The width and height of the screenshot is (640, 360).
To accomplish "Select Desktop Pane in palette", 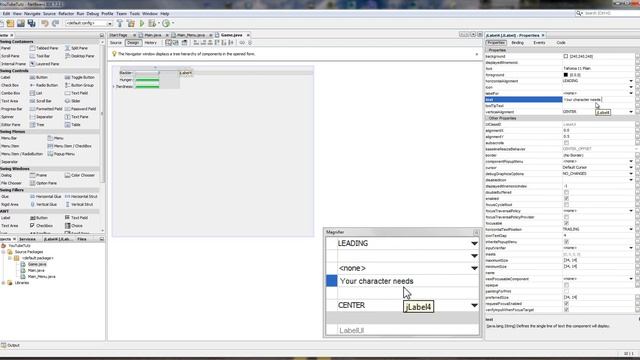I will tap(80, 56).
